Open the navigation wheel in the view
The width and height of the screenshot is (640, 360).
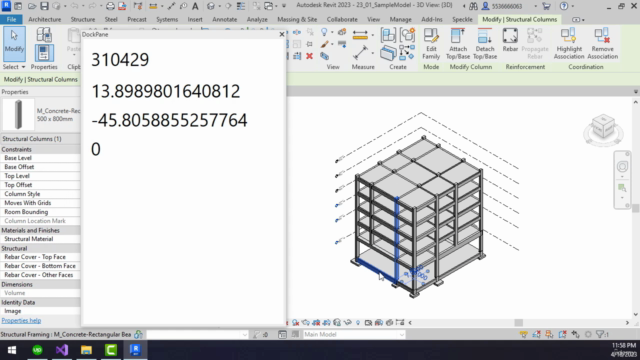[x=622, y=167]
